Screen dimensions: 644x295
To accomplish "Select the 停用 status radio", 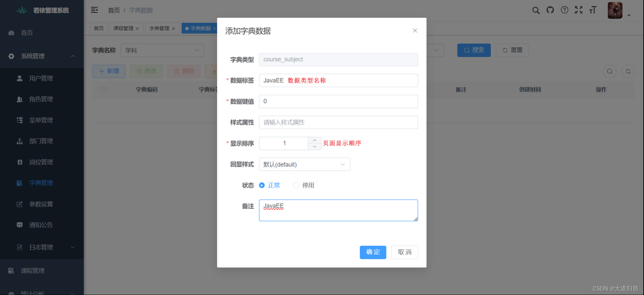I will pyautogui.click(x=296, y=185).
